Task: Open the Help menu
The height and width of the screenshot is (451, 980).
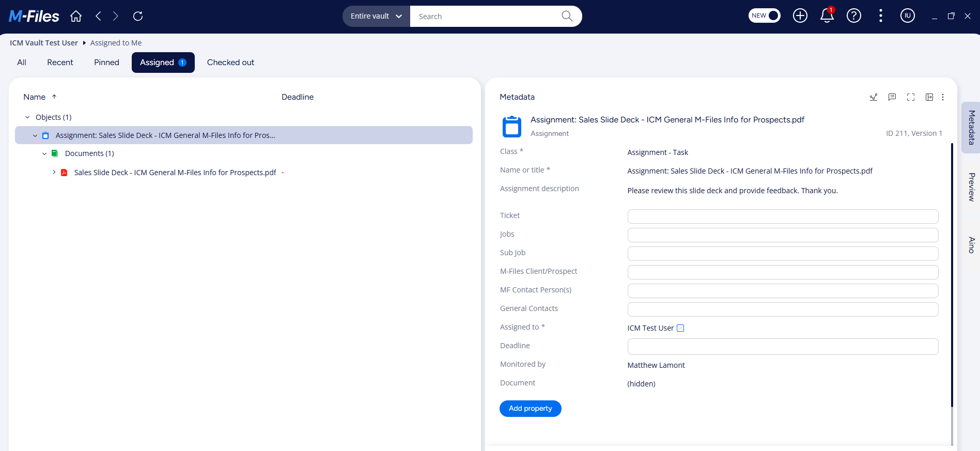Action: (x=854, y=16)
